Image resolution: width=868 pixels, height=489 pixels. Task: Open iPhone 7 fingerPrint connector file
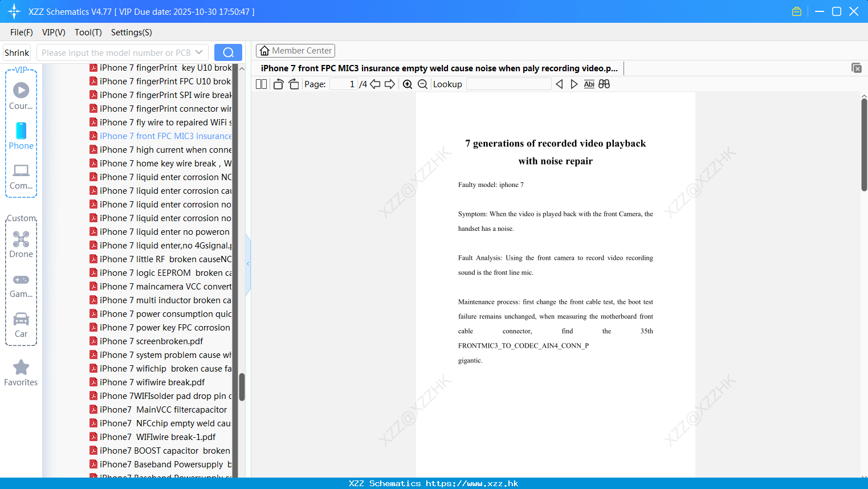[160, 109]
